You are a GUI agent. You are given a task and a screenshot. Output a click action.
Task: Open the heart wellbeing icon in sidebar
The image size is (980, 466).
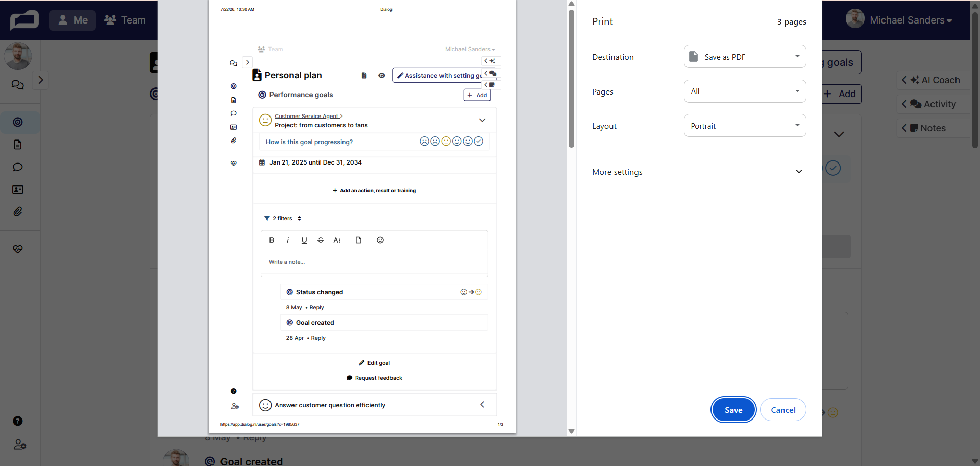click(x=18, y=249)
